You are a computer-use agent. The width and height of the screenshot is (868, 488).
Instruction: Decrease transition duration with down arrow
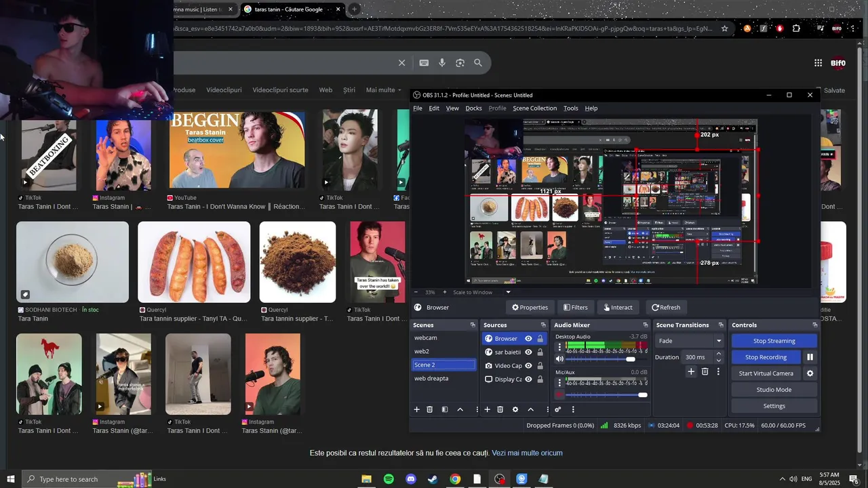718,361
